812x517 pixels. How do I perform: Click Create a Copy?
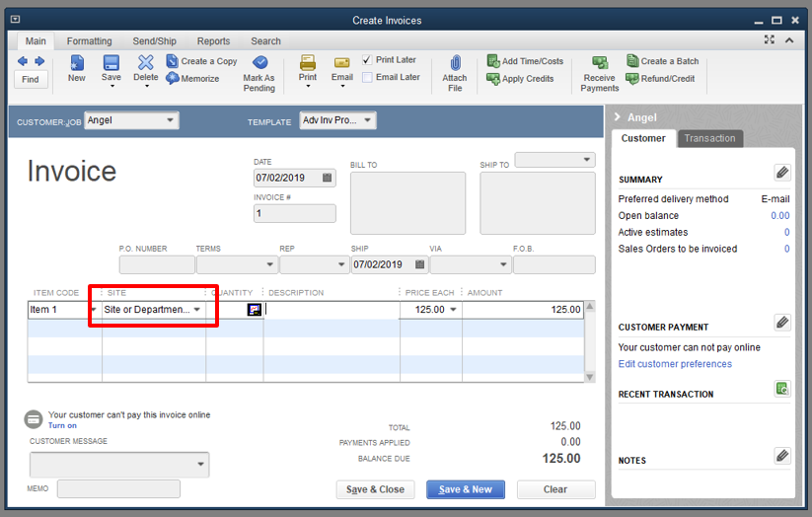201,61
